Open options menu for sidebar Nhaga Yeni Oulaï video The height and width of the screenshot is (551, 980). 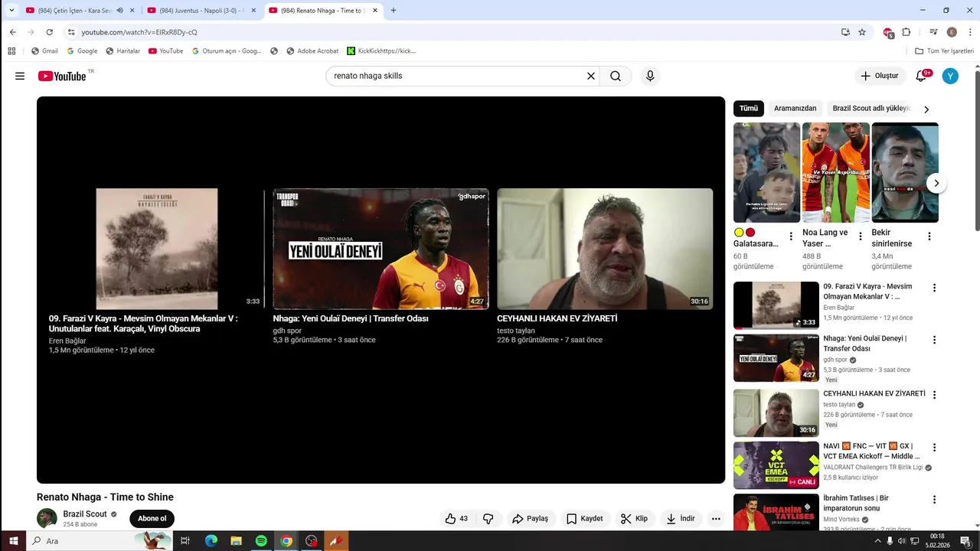pos(934,340)
